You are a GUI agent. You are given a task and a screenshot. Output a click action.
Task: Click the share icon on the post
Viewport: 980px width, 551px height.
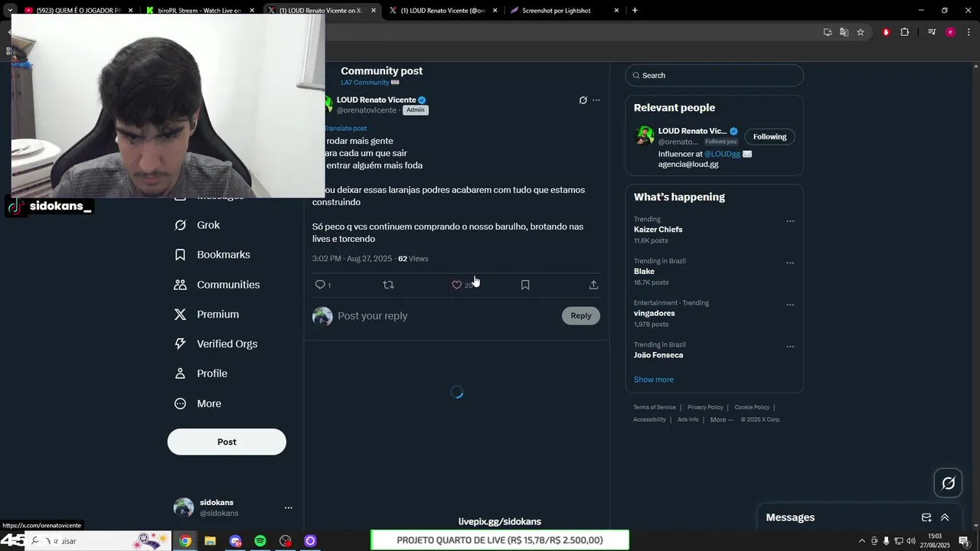click(593, 285)
